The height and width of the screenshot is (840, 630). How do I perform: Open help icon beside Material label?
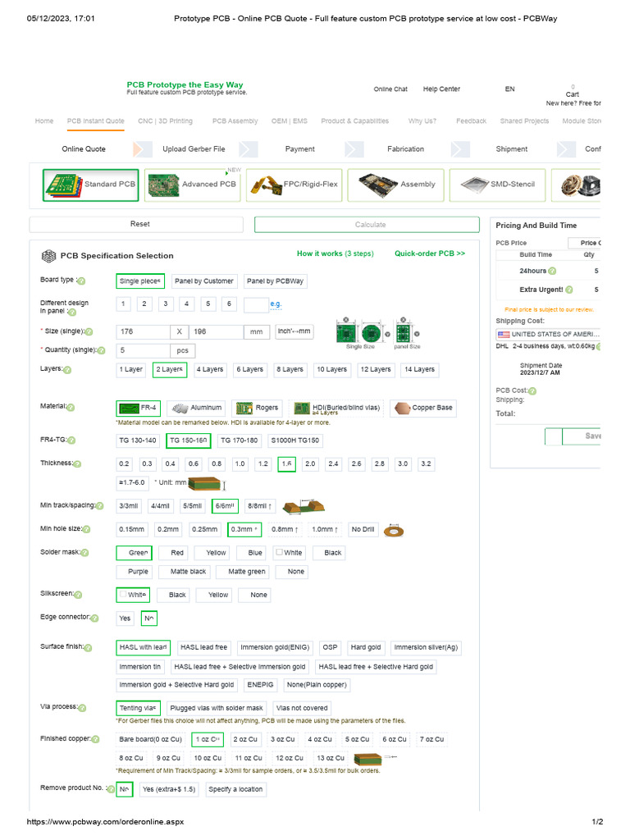[x=71, y=408]
